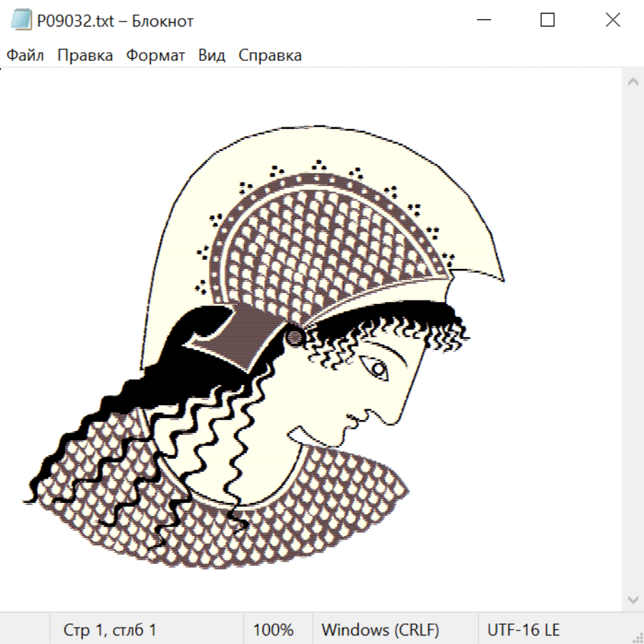Screen dimensions: 644x644
Task: Click the 100% zoom indicator
Action: tap(273, 630)
